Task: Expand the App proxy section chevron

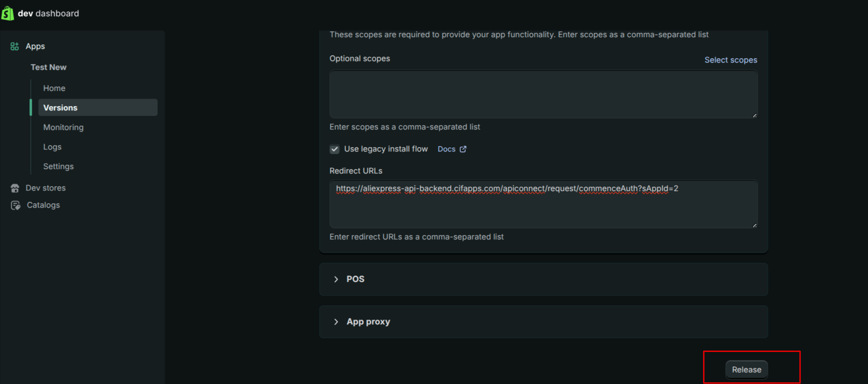Action: click(x=336, y=321)
